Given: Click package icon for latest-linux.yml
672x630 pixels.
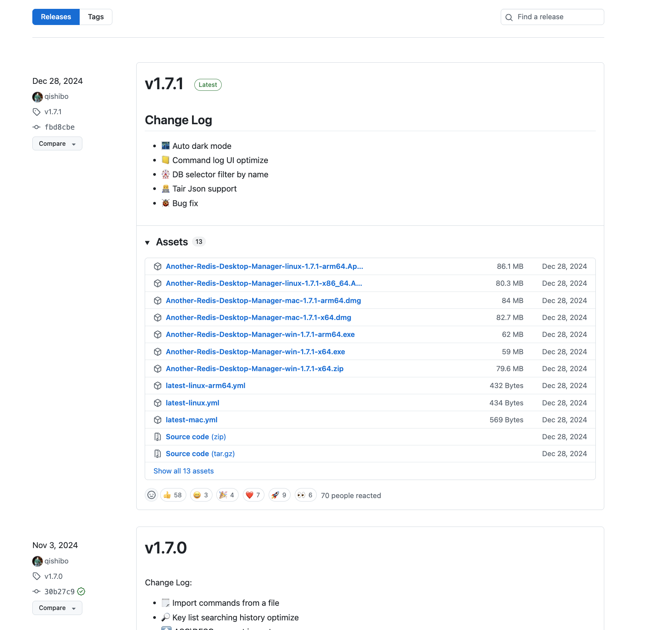Looking at the screenshot, I should tap(157, 403).
